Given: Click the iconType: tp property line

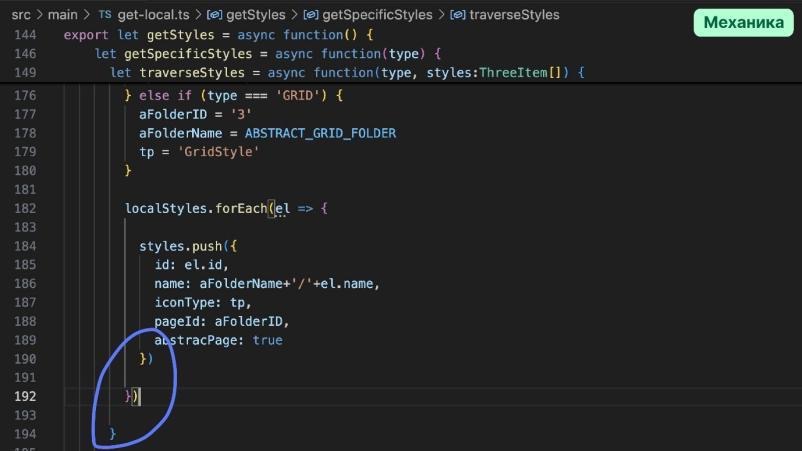Looking at the screenshot, I should (x=203, y=303).
